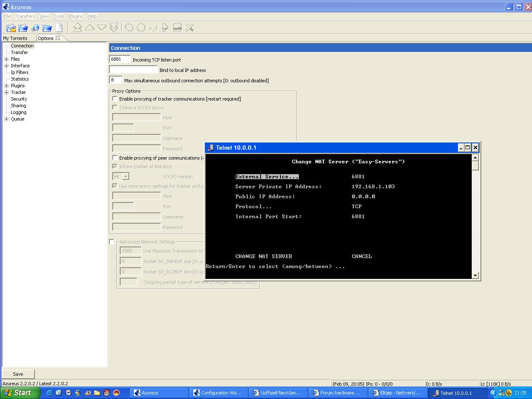
Task: Expand the Queue tree node
Action: (6, 119)
